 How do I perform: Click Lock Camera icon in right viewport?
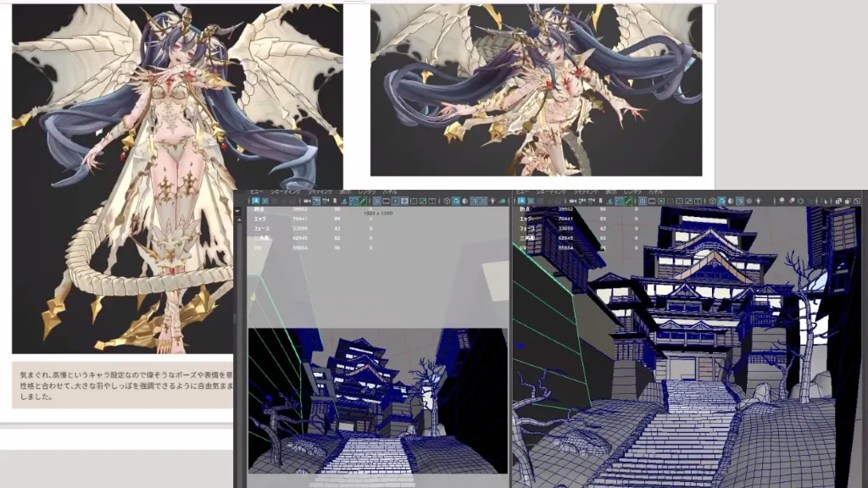click(x=582, y=201)
